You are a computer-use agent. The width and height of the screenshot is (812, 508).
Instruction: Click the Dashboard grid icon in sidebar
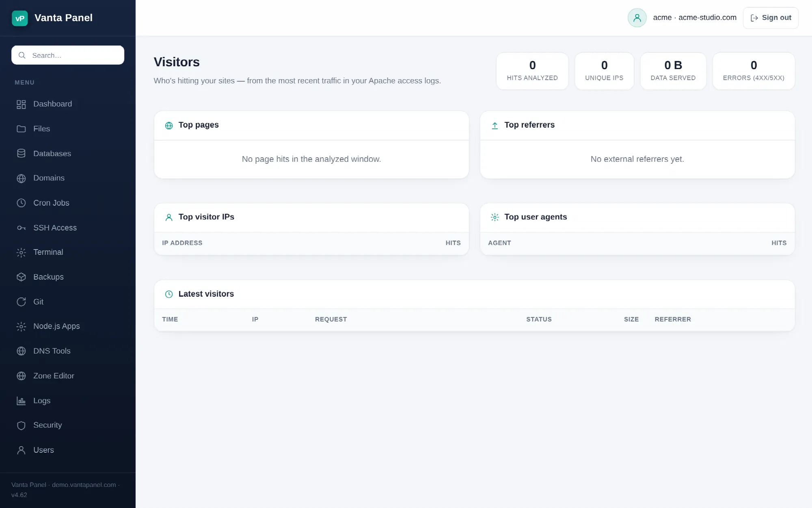[x=21, y=104]
